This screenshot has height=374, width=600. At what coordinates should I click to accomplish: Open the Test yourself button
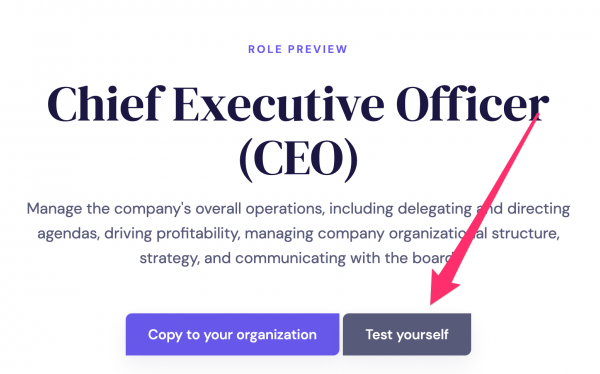pyautogui.click(x=407, y=334)
